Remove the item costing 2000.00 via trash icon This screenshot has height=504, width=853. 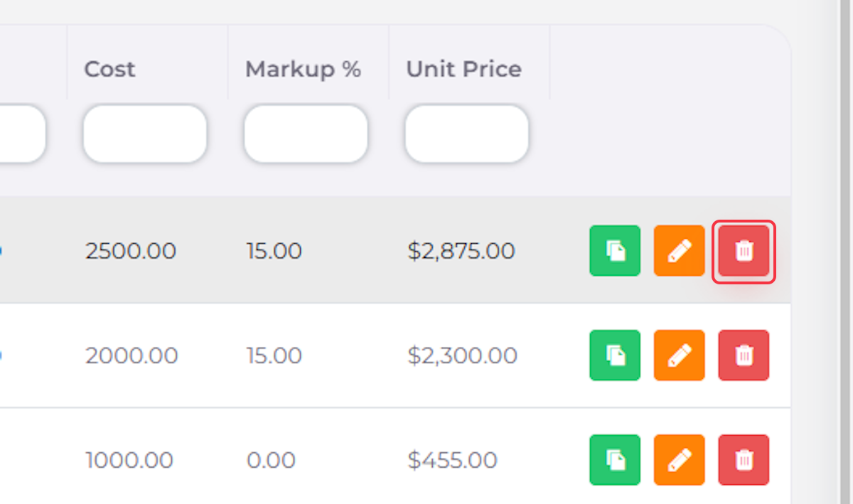click(744, 355)
